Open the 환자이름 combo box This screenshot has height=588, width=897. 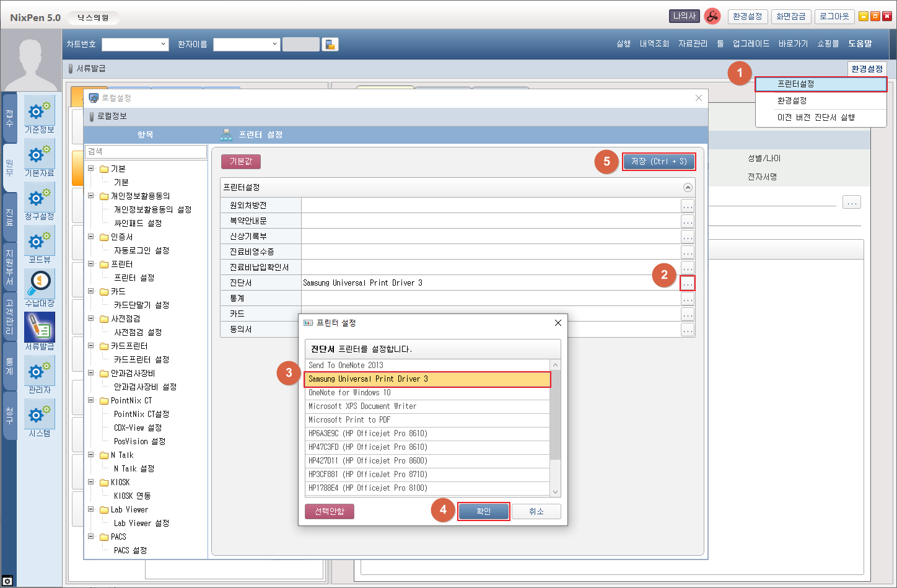[247, 44]
